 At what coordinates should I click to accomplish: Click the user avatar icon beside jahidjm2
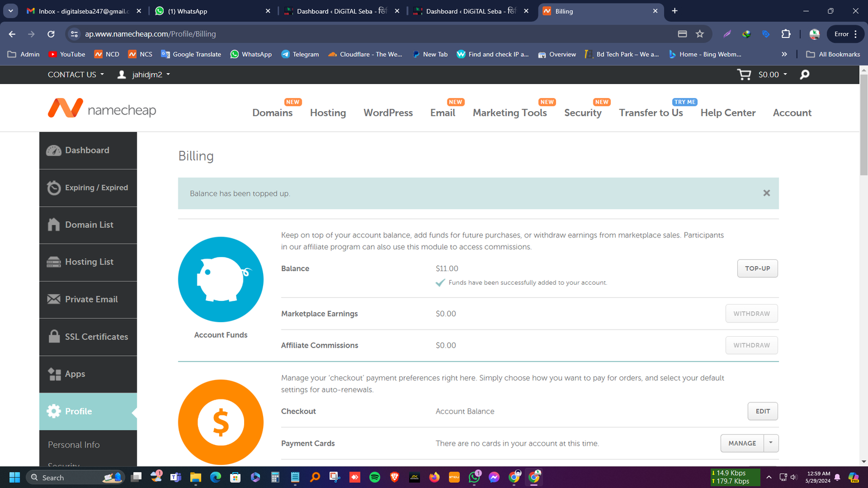(x=122, y=74)
